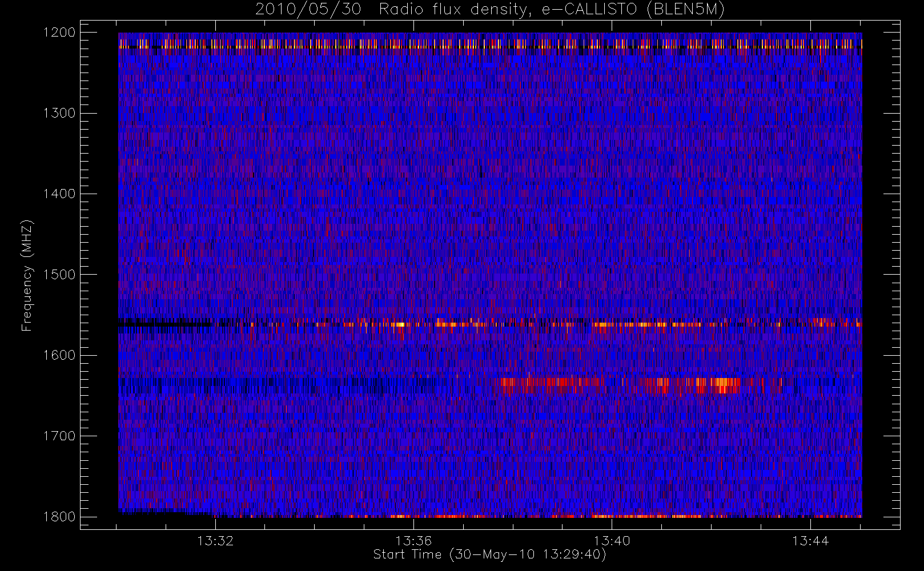Select the 1700 frequency axis label

coord(59,436)
